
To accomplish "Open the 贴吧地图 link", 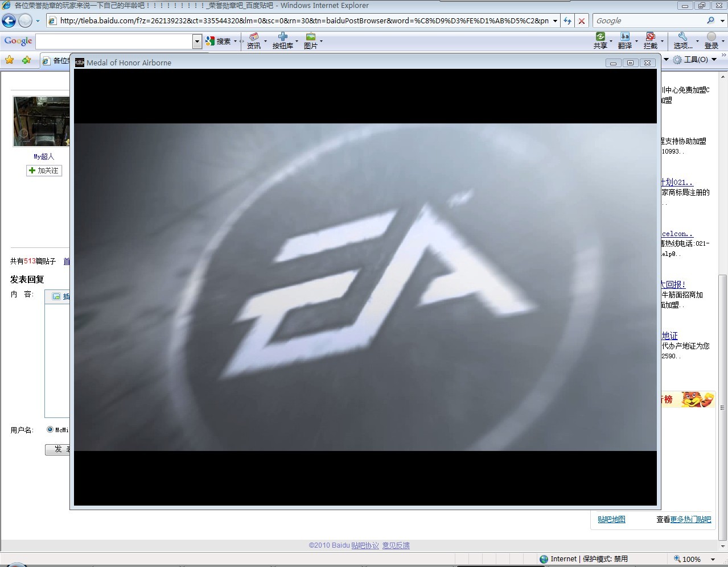I will pos(611,519).
